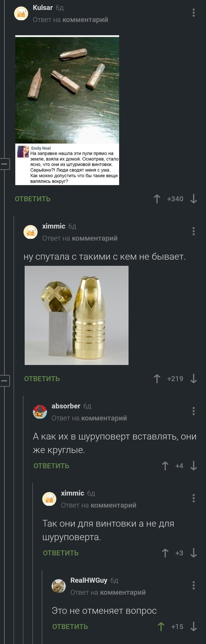Enlarge the screwdriver bits image
Viewport: 206px width, 644px height.
click(67, 110)
